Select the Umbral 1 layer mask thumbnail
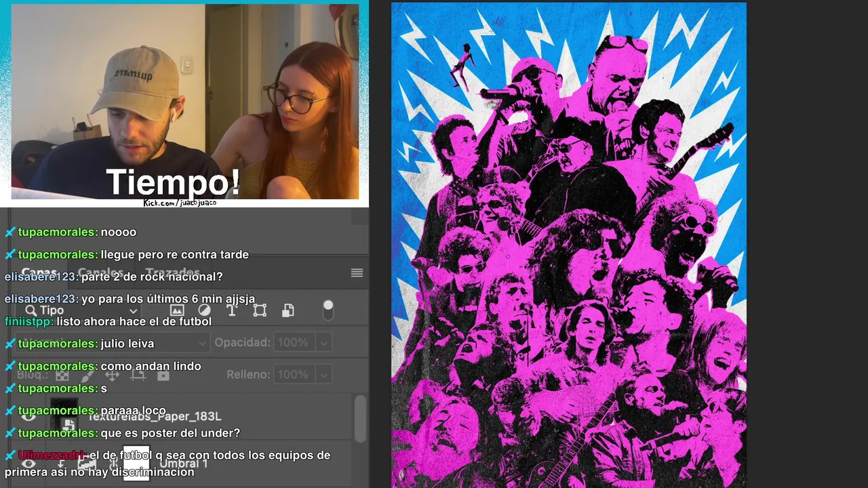This screenshot has height=488, width=868. 136,464
